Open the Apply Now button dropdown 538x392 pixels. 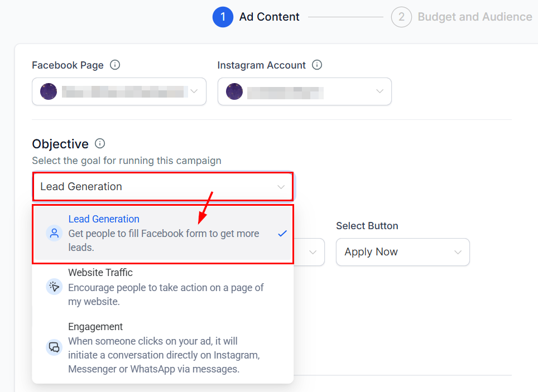pyautogui.click(x=403, y=252)
